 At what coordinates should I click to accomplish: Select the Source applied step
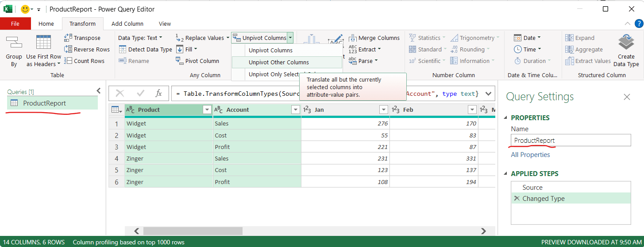pyautogui.click(x=571, y=188)
